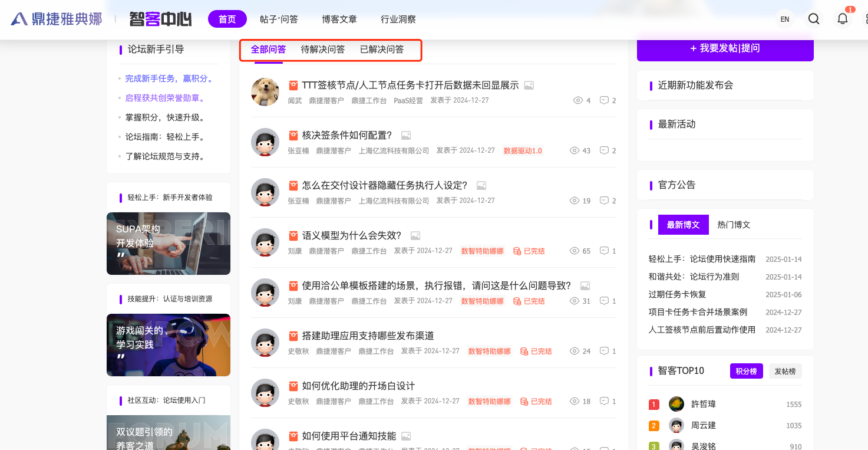
Task: Switch to the 已解决问答 tab
Action: 382,50
